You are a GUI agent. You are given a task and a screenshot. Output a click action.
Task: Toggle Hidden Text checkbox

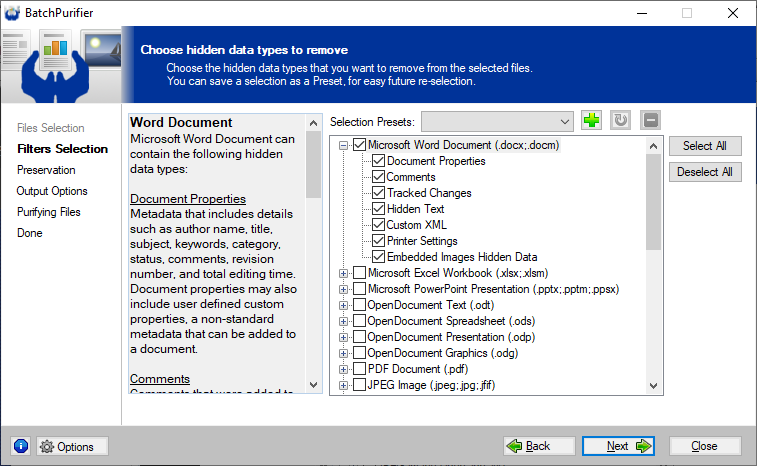378,209
